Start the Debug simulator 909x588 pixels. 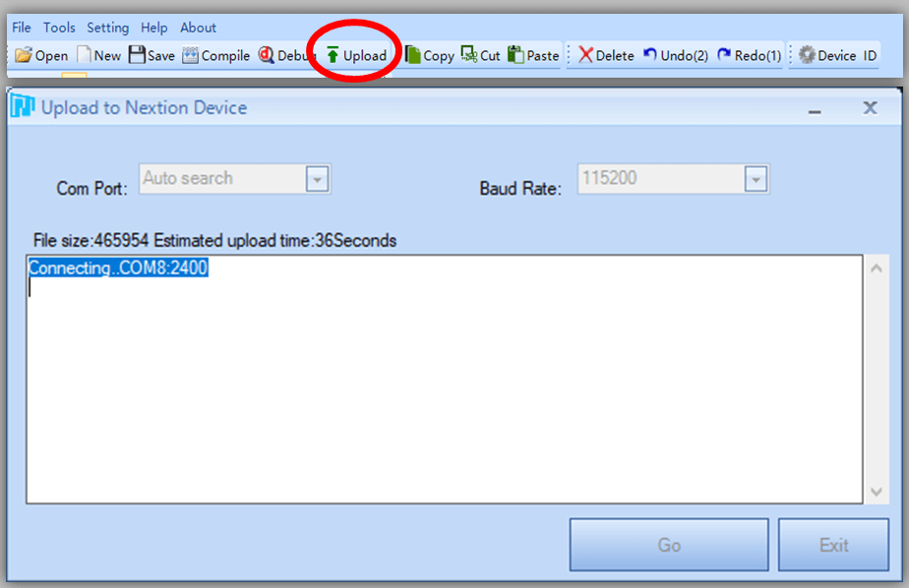tap(287, 56)
